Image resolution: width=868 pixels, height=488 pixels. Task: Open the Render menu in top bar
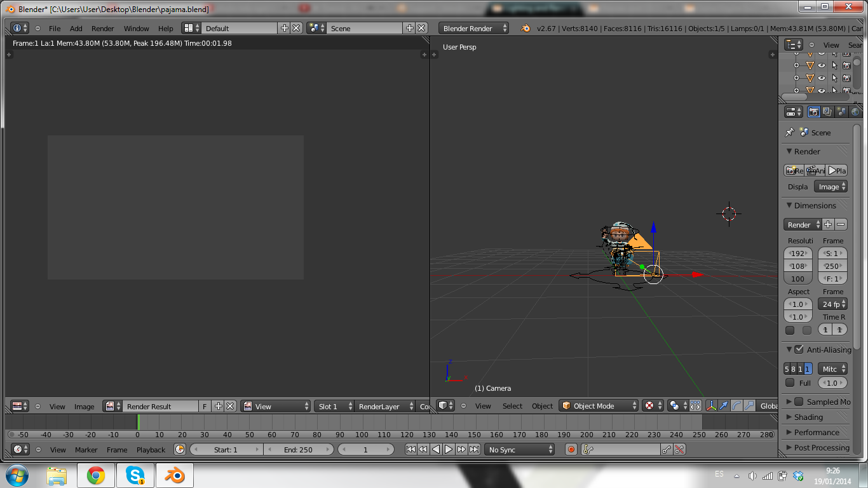102,28
